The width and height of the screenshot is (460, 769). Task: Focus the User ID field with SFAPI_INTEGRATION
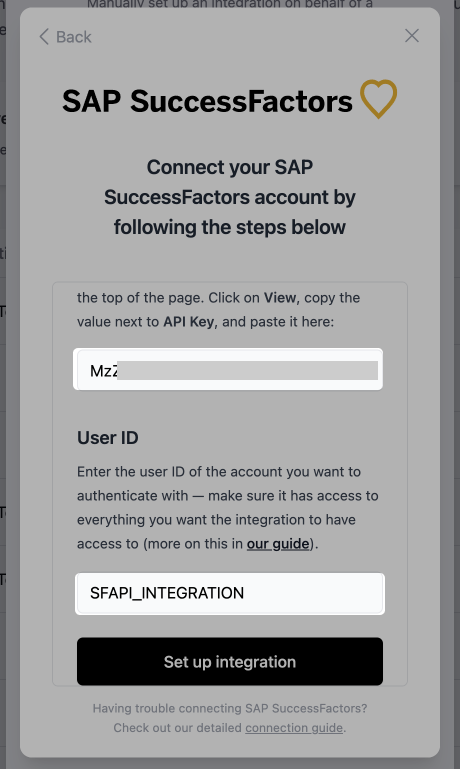coord(230,593)
